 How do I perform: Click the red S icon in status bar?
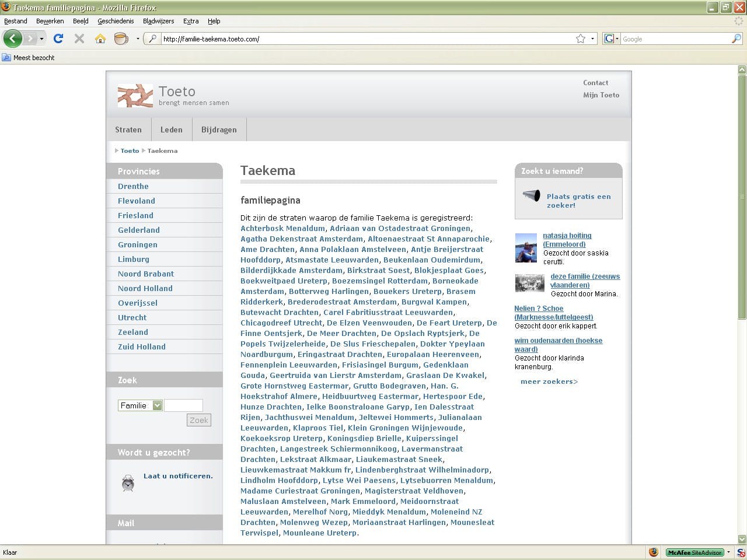[x=740, y=552]
